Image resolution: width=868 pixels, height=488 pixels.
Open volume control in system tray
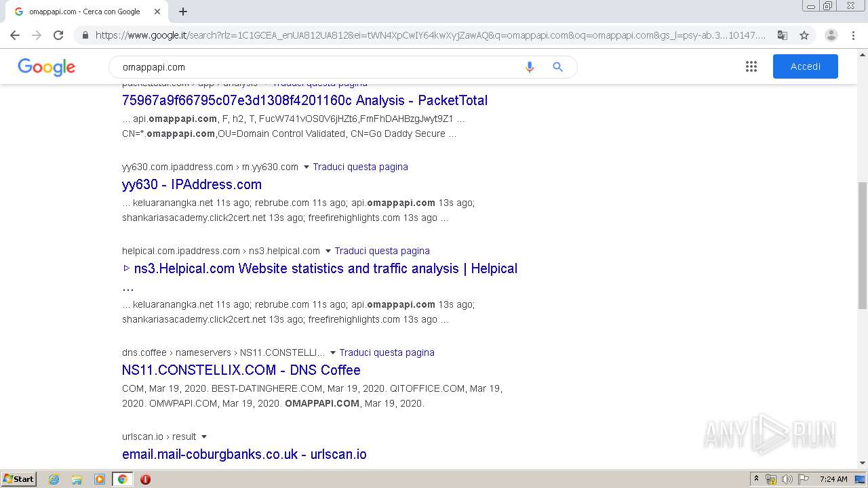click(x=787, y=479)
